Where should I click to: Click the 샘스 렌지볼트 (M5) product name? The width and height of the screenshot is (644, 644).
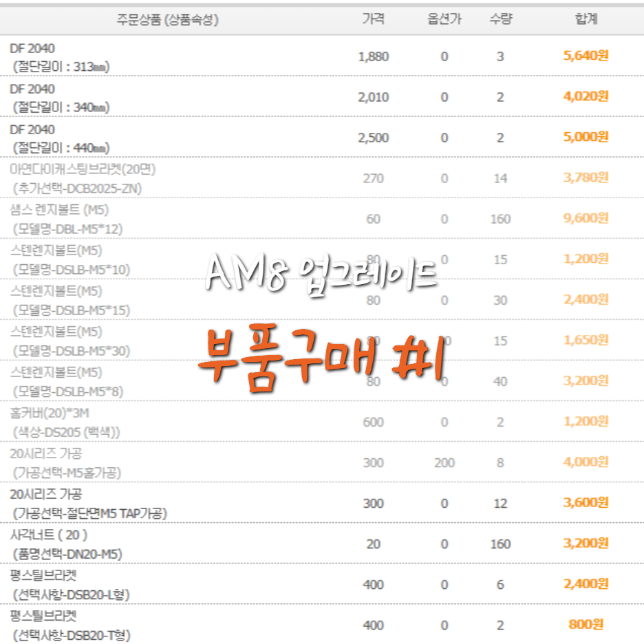[59, 210]
